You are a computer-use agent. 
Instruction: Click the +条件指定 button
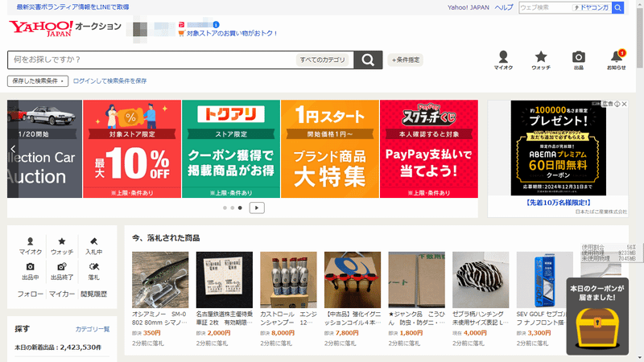(x=406, y=60)
